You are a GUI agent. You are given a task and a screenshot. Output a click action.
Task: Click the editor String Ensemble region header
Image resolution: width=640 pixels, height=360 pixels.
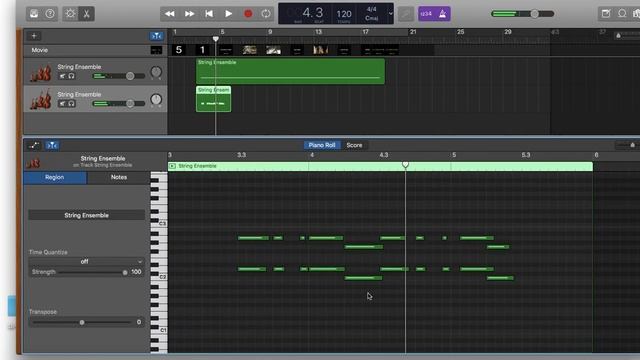coord(380,166)
